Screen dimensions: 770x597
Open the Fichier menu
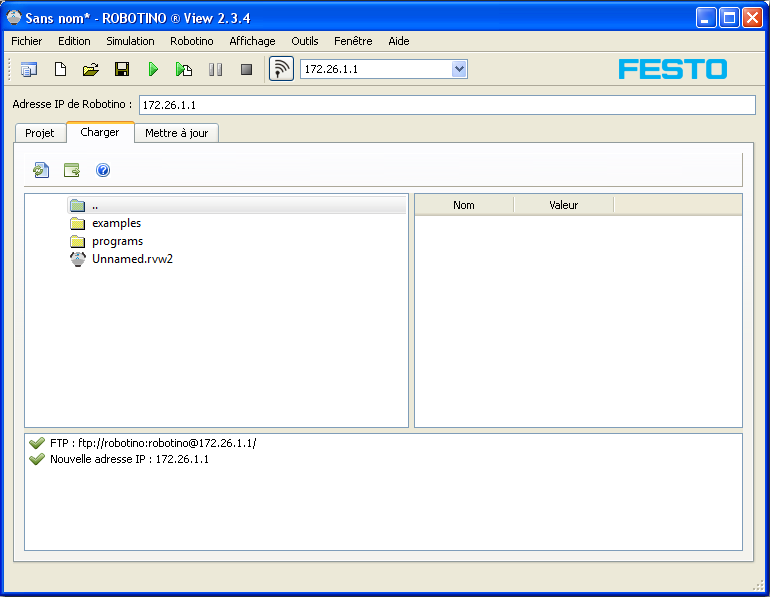(x=27, y=41)
